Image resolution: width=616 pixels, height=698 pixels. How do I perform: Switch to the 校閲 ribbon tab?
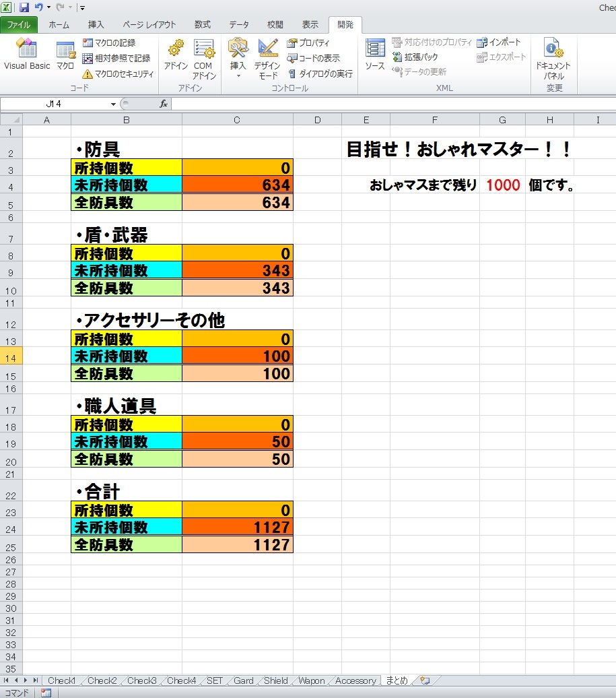tap(275, 25)
